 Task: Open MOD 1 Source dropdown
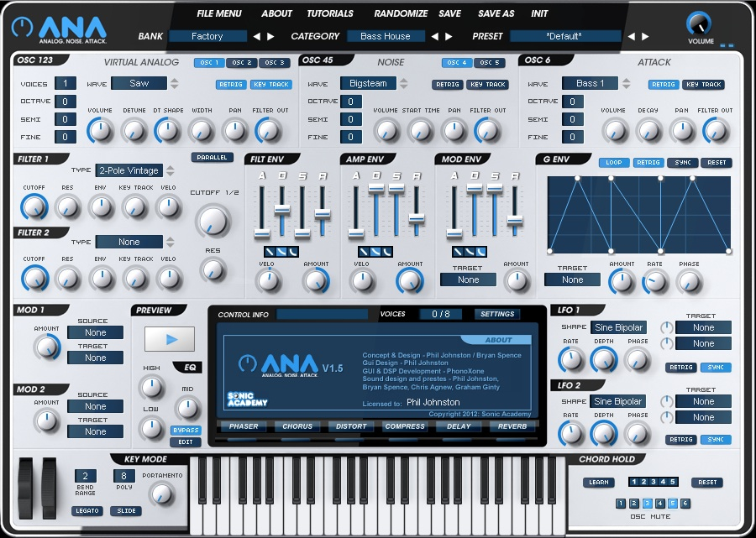click(x=96, y=332)
